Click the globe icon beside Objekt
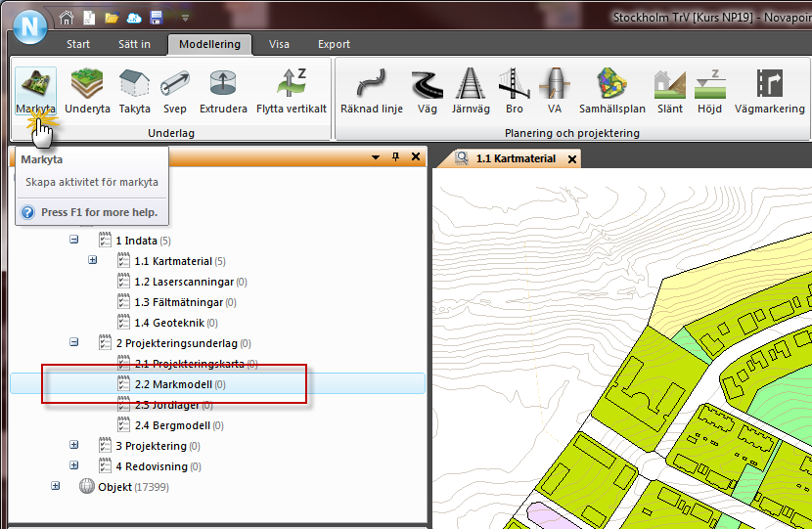The image size is (812, 529). click(86, 486)
